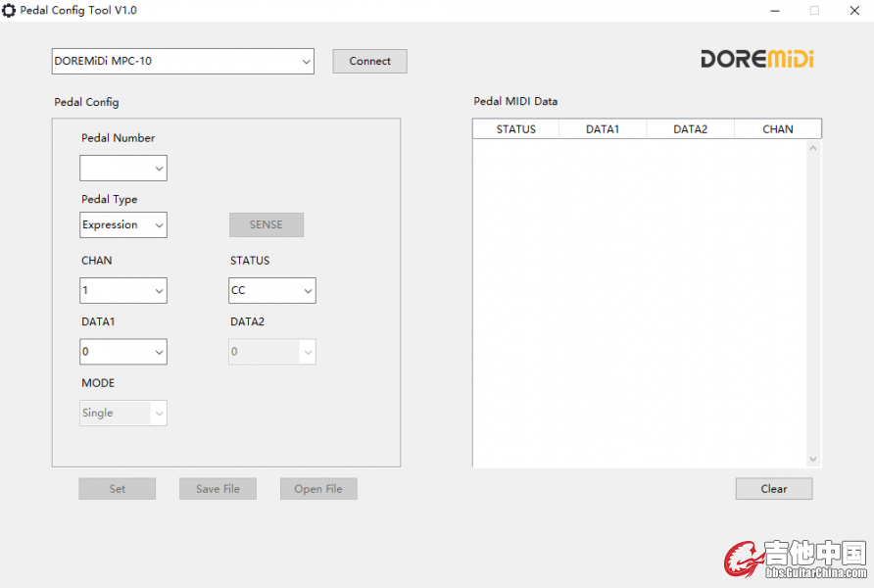Click the Open File button
The image size is (874, 588).
point(318,489)
